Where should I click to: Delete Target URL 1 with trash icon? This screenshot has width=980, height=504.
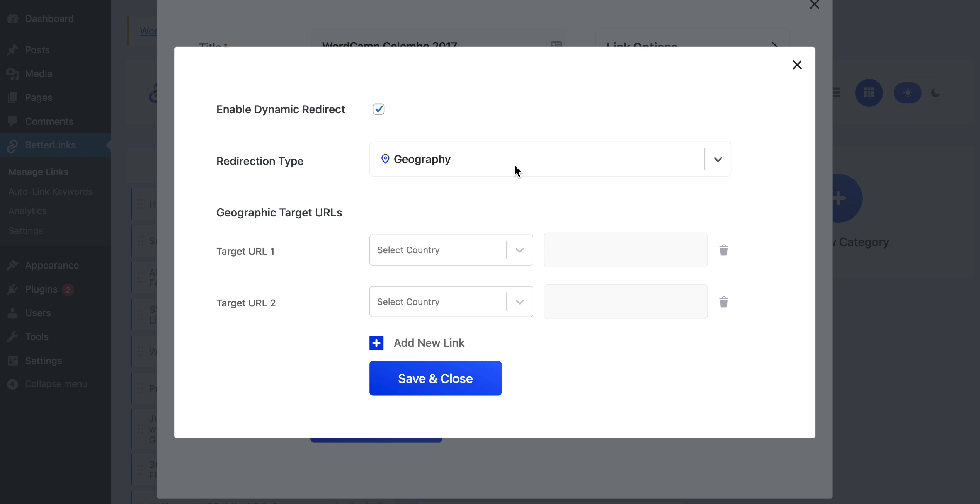723,250
